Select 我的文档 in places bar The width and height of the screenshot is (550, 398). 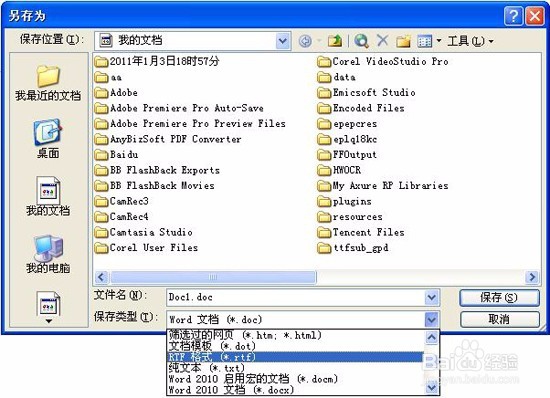[x=48, y=196]
